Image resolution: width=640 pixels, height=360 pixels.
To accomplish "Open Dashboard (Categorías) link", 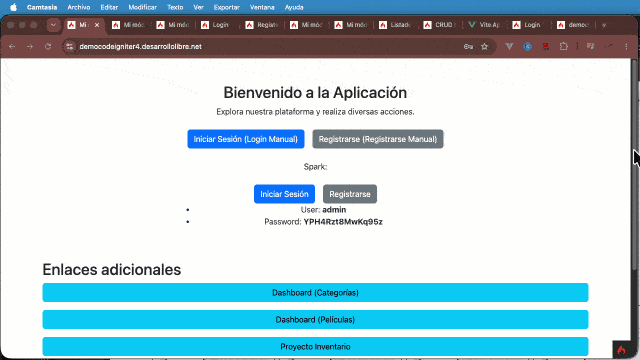I will (x=316, y=293).
